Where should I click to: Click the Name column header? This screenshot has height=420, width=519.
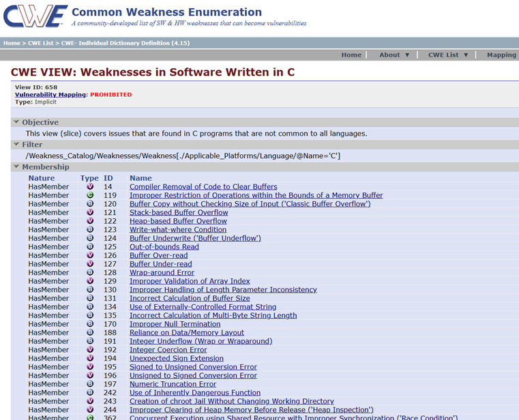coord(140,178)
